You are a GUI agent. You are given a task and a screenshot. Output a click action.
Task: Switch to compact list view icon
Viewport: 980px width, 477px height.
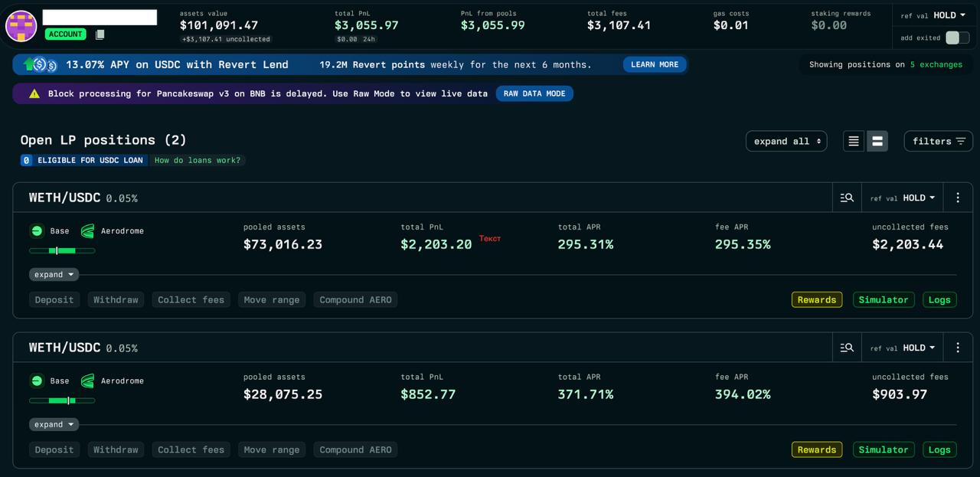tap(854, 141)
